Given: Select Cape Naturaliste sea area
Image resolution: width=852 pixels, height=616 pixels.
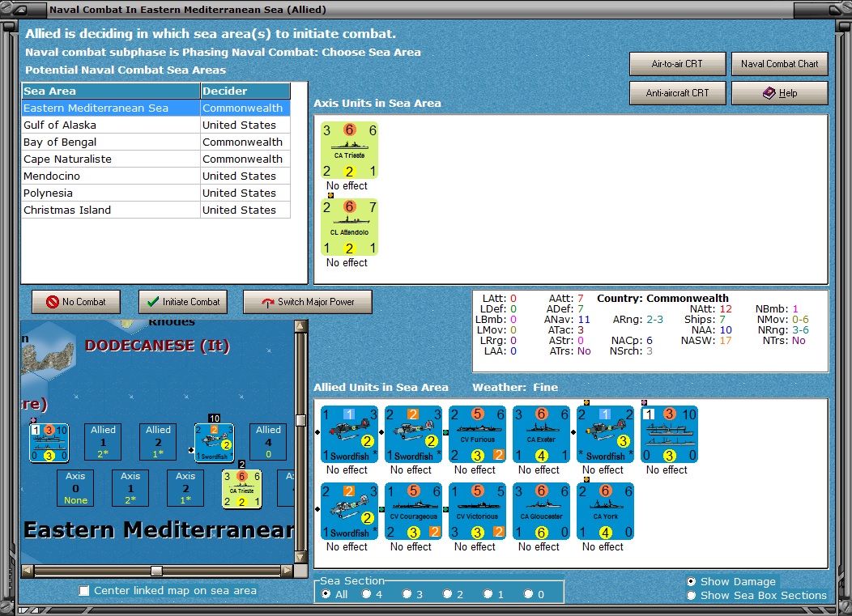Looking at the screenshot, I should [156, 159].
